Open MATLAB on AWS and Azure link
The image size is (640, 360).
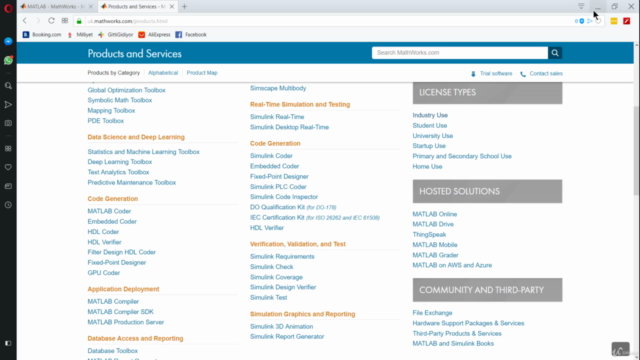[452, 265]
